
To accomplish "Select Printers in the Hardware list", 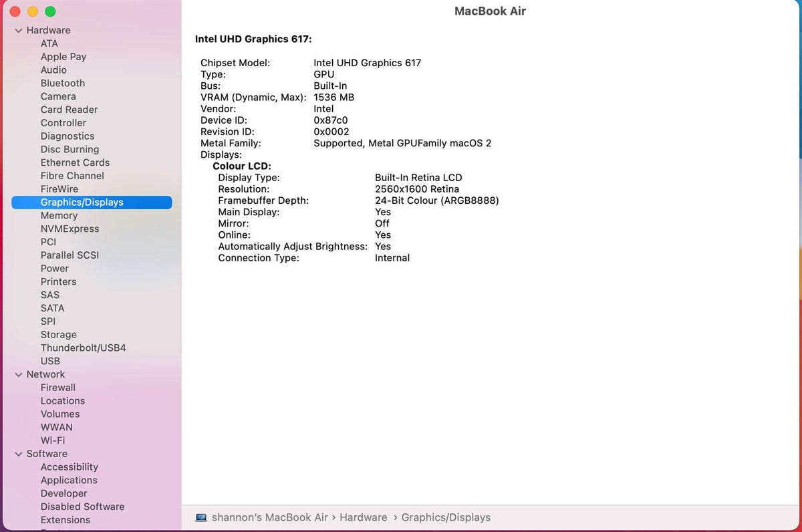I will pos(58,281).
